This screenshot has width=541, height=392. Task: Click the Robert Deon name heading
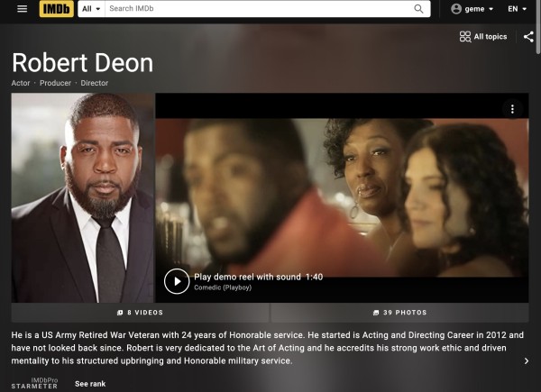pos(82,63)
